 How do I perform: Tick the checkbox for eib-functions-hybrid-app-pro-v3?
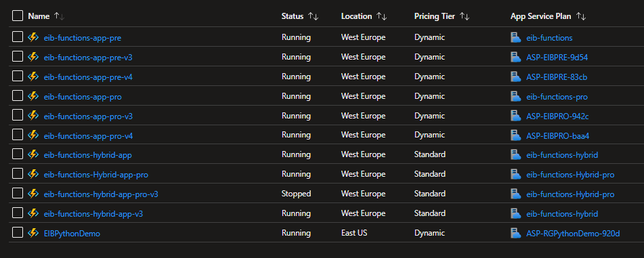click(17, 193)
